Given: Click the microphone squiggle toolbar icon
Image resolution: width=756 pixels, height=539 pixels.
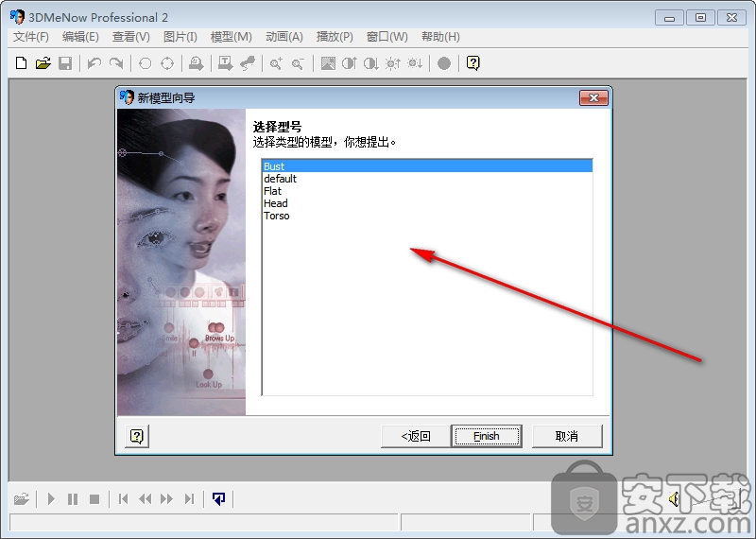Looking at the screenshot, I should tap(248, 63).
